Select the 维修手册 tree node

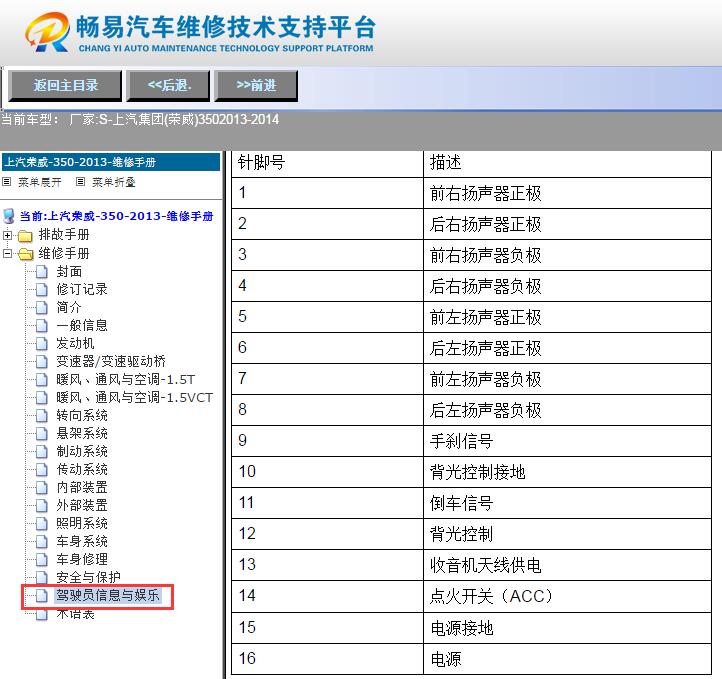point(64,253)
